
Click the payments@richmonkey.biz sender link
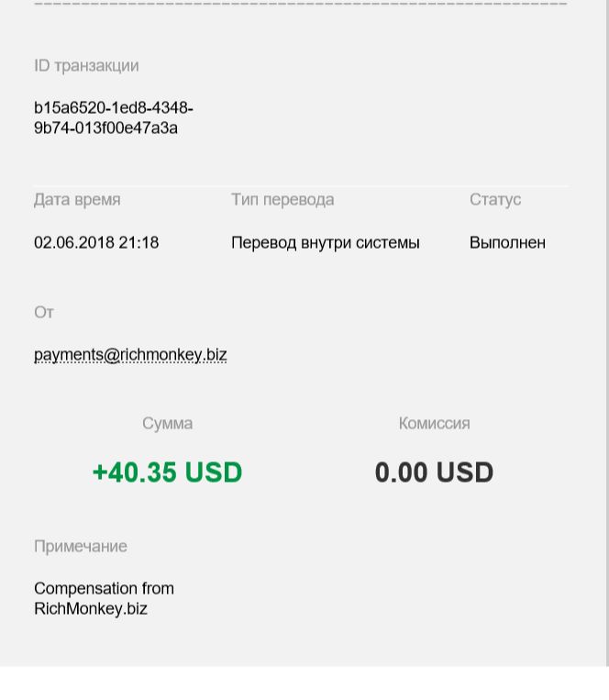tap(130, 355)
